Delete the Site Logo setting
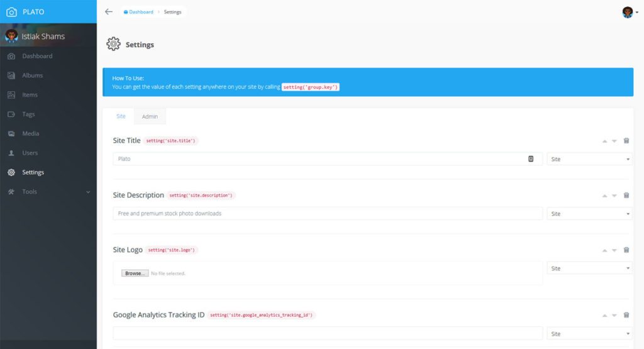This screenshot has height=349, width=644. [x=626, y=250]
